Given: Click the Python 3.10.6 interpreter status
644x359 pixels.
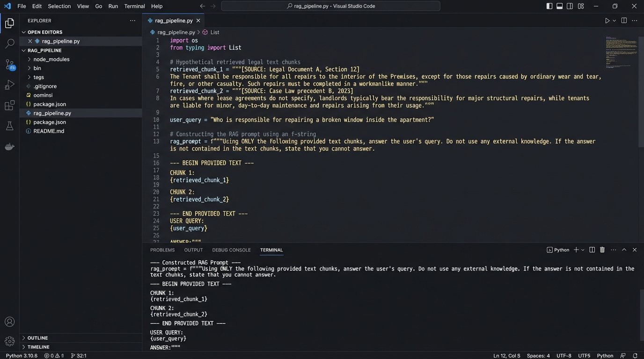Looking at the screenshot, I should [22, 356].
